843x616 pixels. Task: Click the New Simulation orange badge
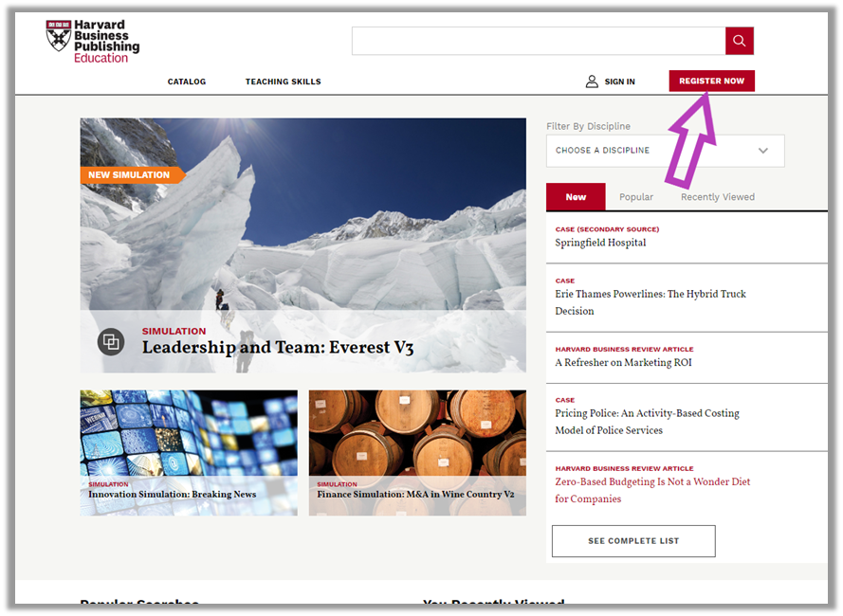130,174
